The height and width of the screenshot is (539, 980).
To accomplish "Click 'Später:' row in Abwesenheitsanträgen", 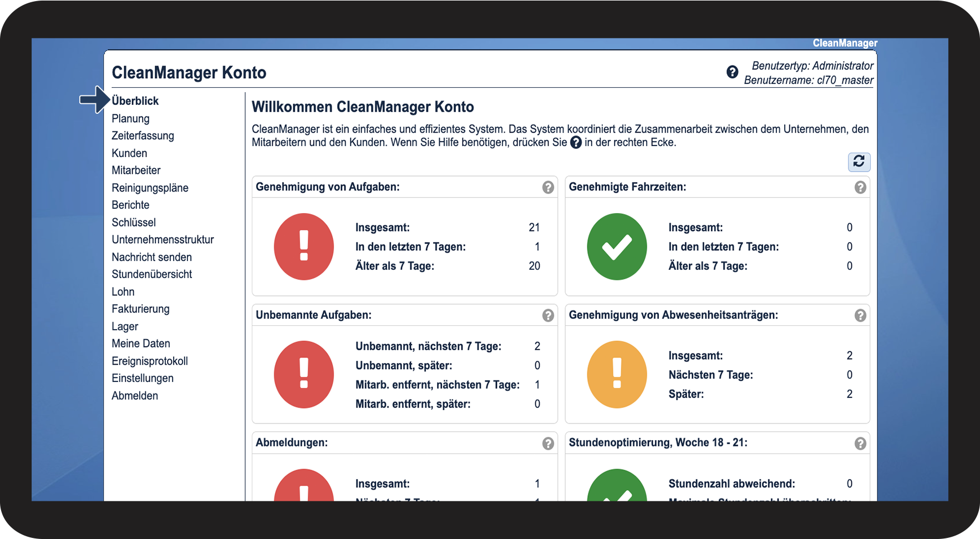I will [760, 394].
